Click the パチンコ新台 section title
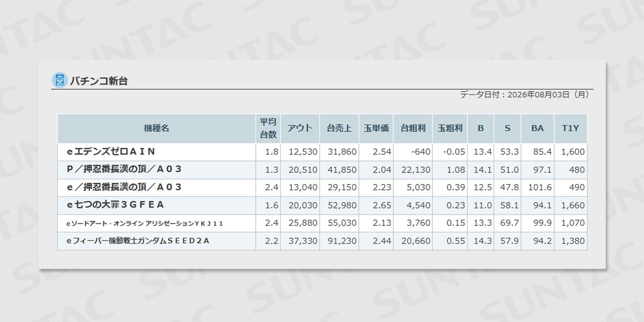This screenshot has width=644, height=322. pyautogui.click(x=99, y=81)
